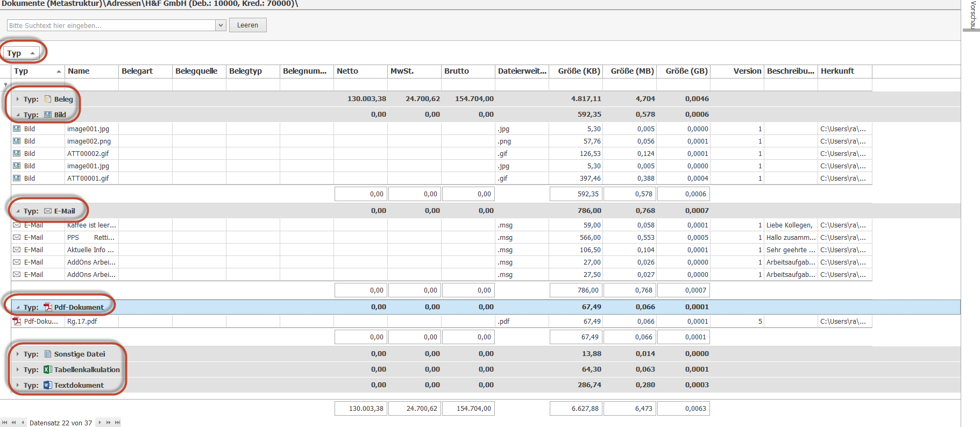Select the Rg.17.pdf file name cell

click(91, 321)
